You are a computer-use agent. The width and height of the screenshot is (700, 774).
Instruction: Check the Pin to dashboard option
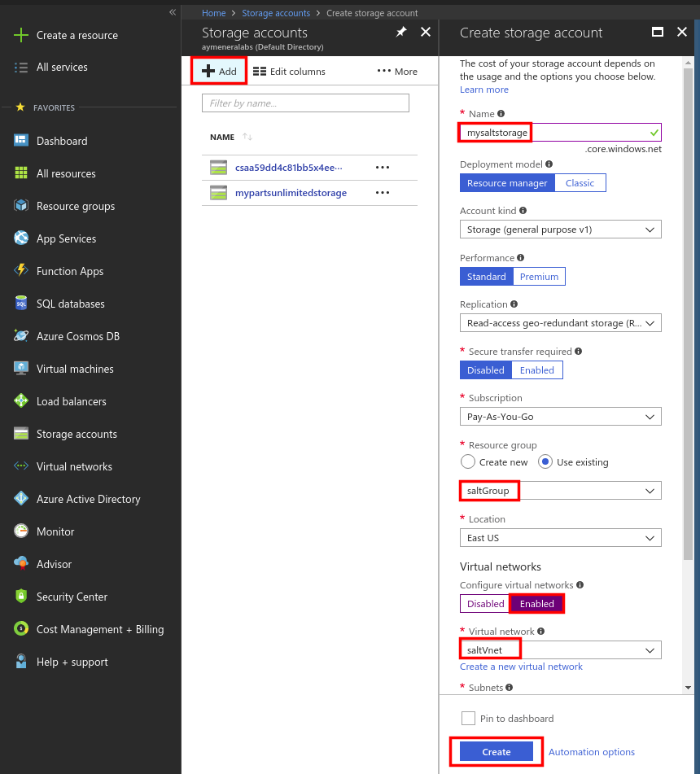click(468, 717)
